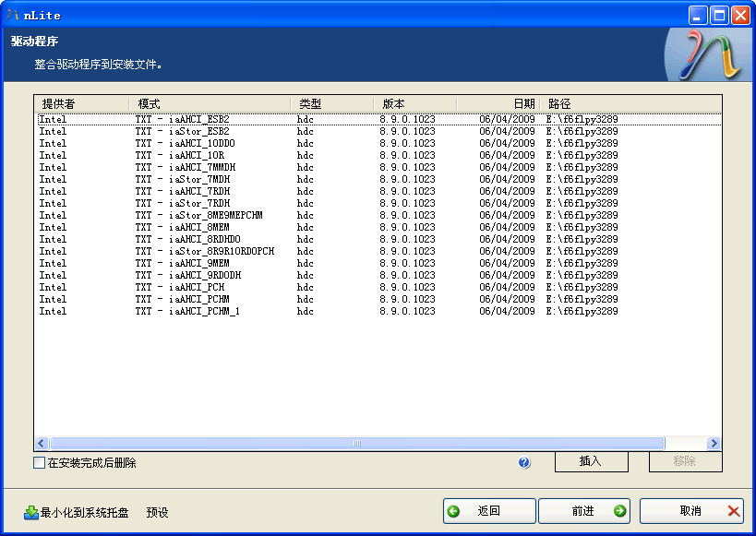
Task: Select row TXT - iaAHCI_9RDODH
Action: pyautogui.click(x=379, y=275)
